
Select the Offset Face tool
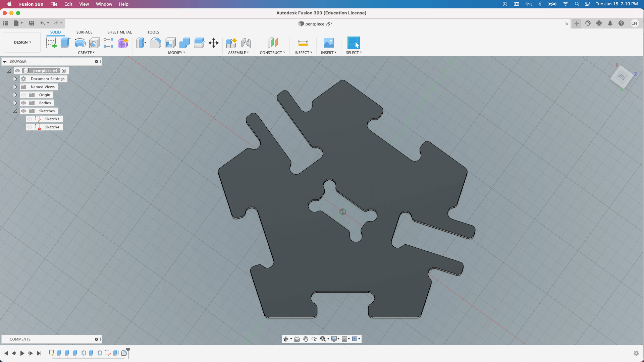(199, 43)
